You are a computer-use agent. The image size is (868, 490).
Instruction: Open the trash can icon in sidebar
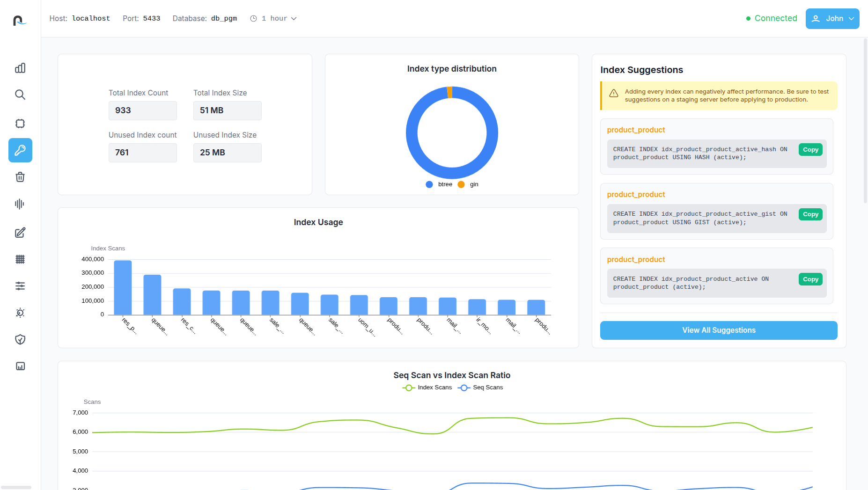click(20, 177)
